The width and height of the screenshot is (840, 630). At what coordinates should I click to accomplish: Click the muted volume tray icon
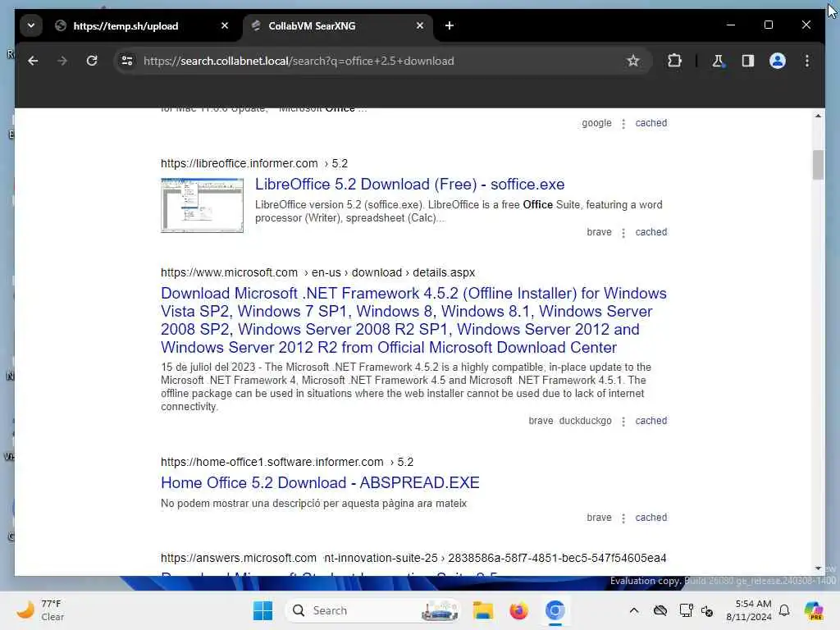pyautogui.click(x=707, y=610)
